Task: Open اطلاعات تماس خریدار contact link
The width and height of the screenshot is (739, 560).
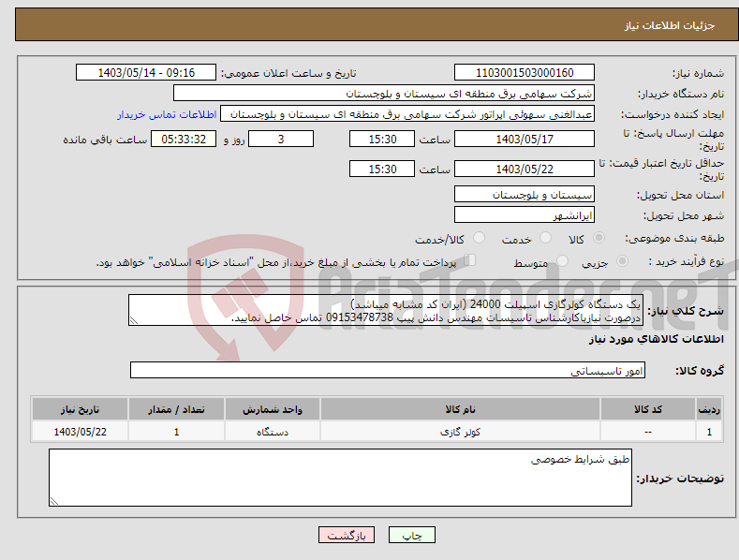Action: (x=167, y=114)
